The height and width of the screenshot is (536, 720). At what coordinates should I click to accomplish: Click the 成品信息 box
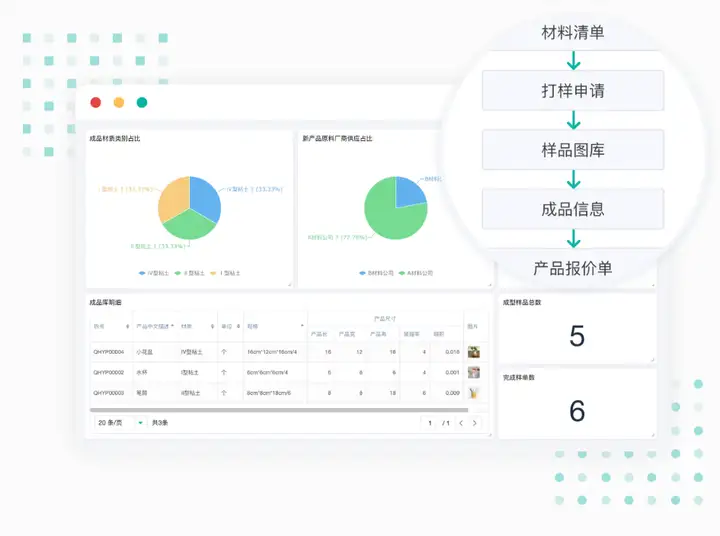[572, 209]
